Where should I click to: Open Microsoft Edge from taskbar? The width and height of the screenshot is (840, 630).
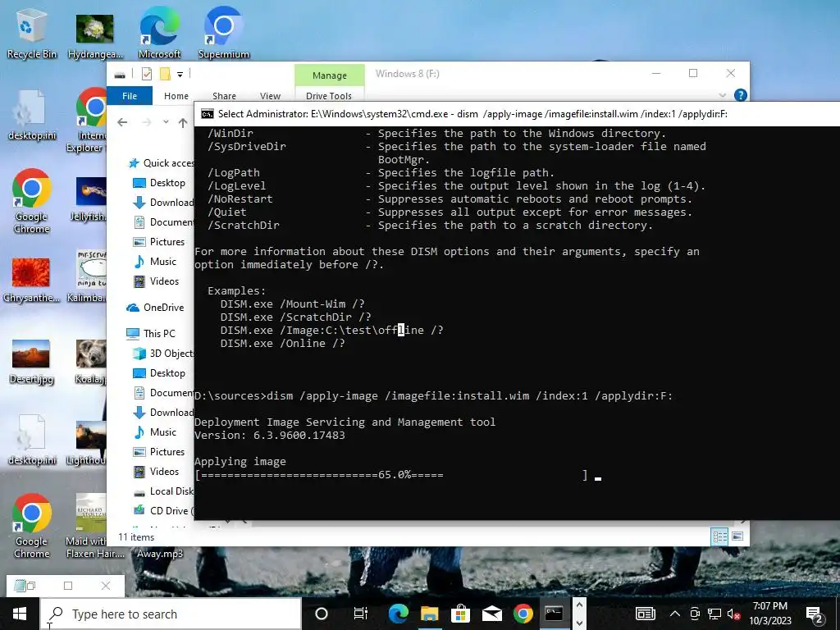point(398,614)
